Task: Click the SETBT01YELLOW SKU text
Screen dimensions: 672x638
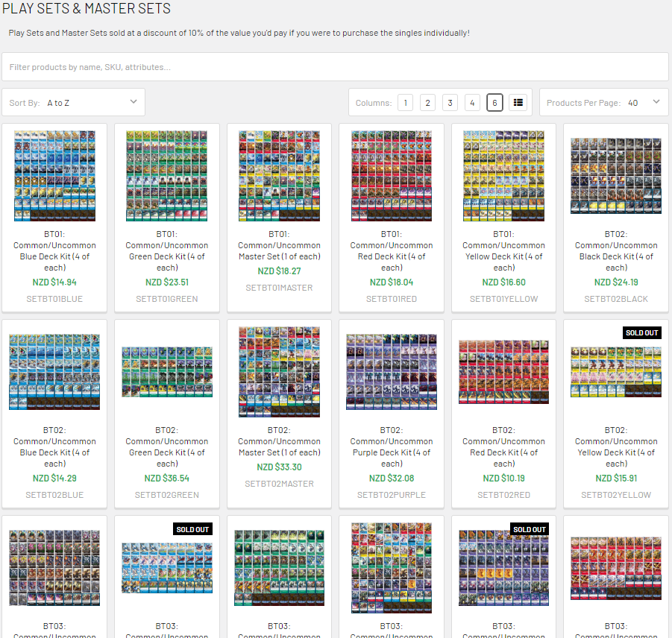Action: [503, 299]
